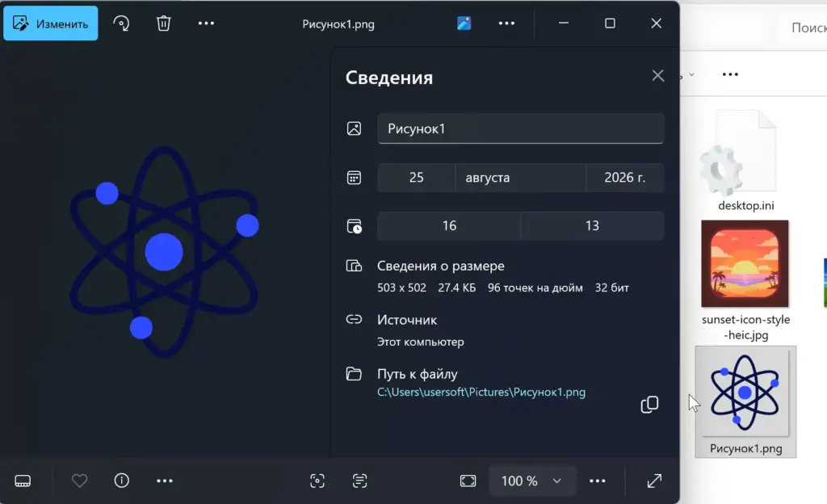827x504 pixels.
Task: Click the folder icon beside Путь к файлу
Action: [354, 374]
